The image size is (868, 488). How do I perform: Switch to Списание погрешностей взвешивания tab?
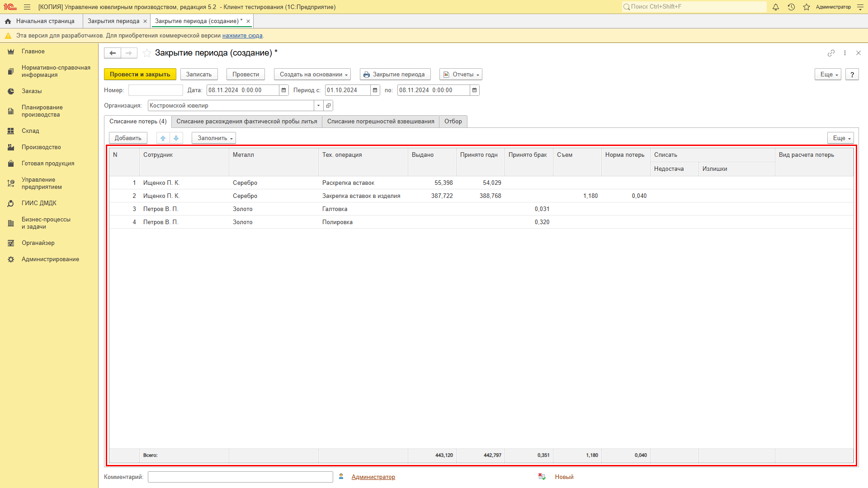381,122
